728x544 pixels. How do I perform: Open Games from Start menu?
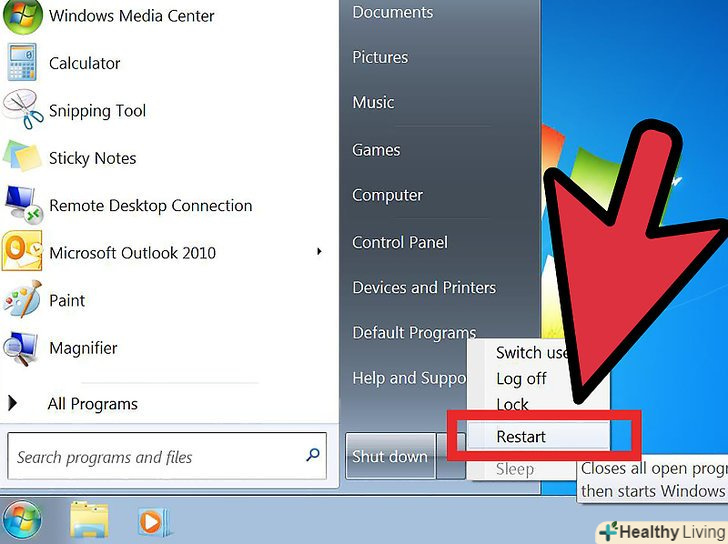coord(376,150)
